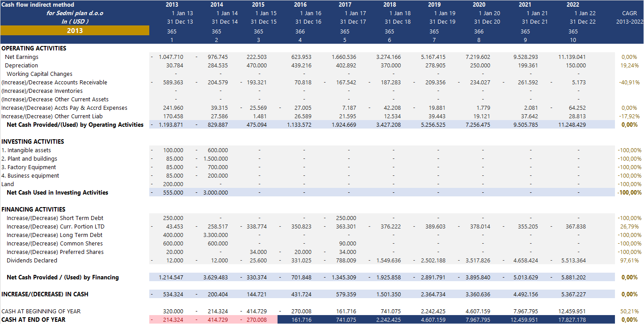Viewport: 644px width, 324px height.
Task: Select 'Dividends Declared' row label
Action: pyautogui.click(x=32, y=261)
